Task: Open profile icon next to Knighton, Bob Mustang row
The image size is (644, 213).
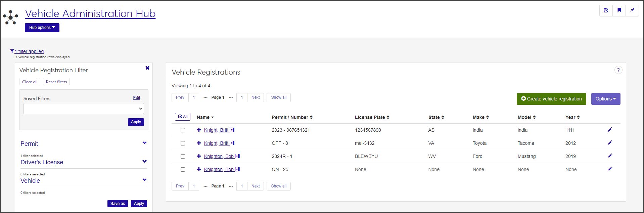Action: [x=237, y=156]
